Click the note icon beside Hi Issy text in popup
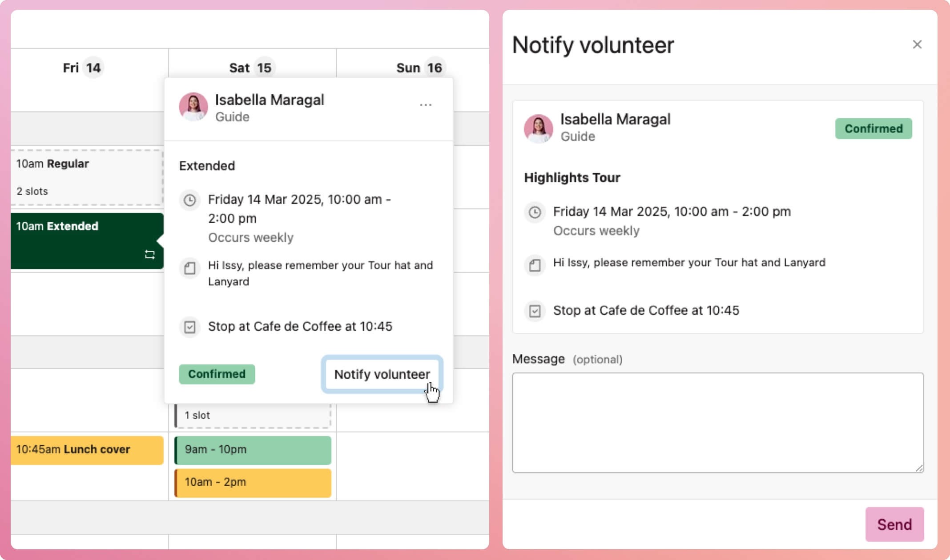This screenshot has width=950, height=560. pyautogui.click(x=190, y=268)
